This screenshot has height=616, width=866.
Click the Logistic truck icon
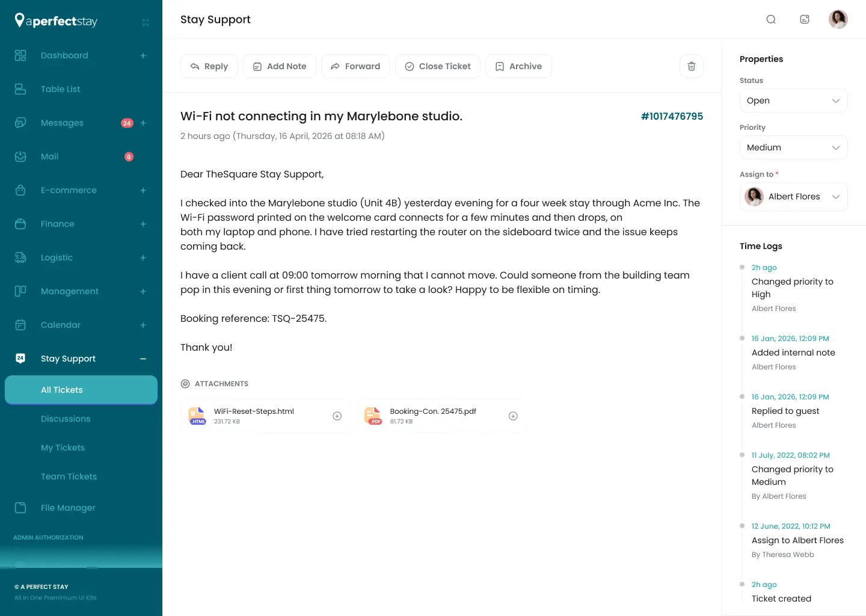(x=20, y=257)
